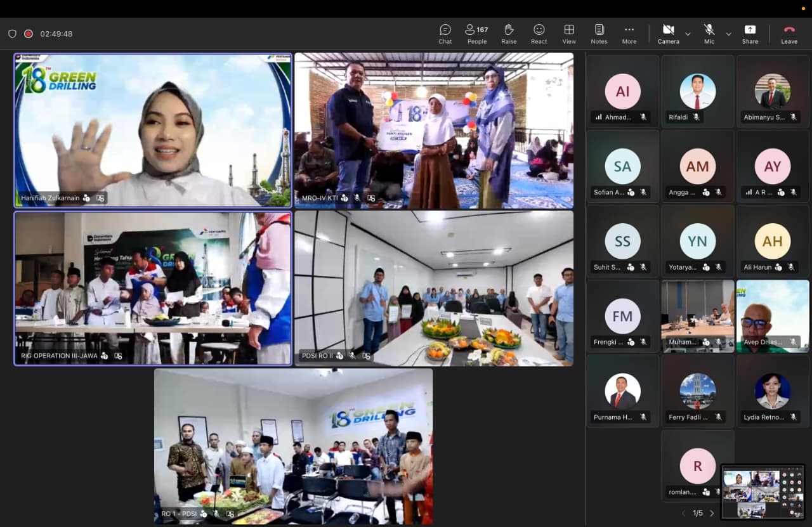Open Muham's conference room video tile

click(x=698, y=316)
